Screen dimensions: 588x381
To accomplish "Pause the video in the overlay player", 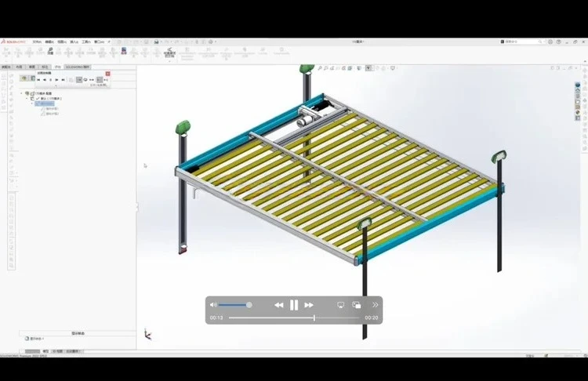I will click(x=294, y=305).
